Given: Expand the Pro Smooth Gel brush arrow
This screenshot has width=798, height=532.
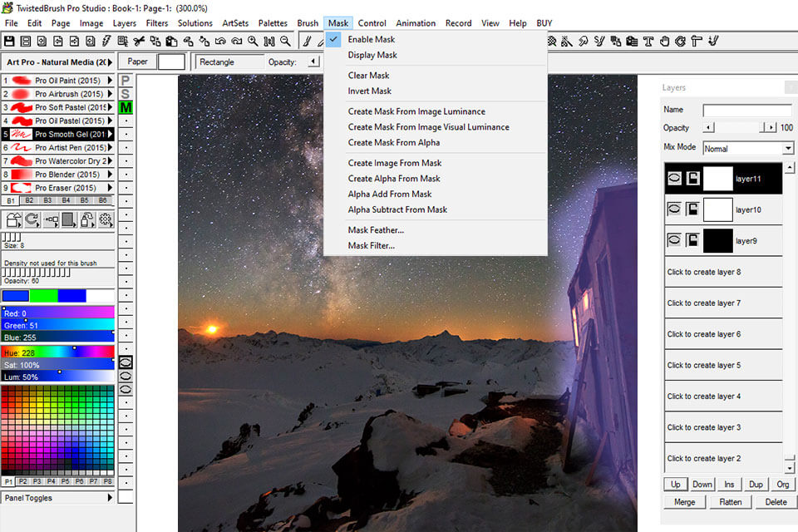Looking at the screenshot, I should pos(110,135).
